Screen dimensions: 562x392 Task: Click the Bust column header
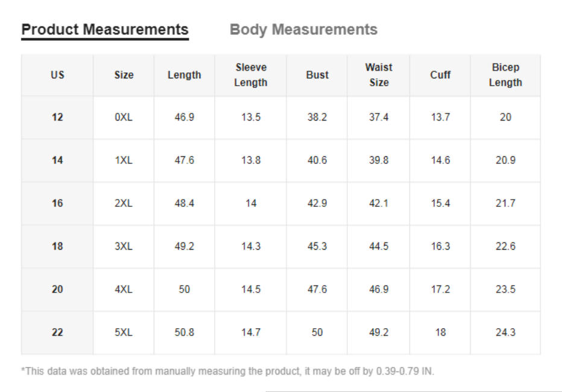317,75
